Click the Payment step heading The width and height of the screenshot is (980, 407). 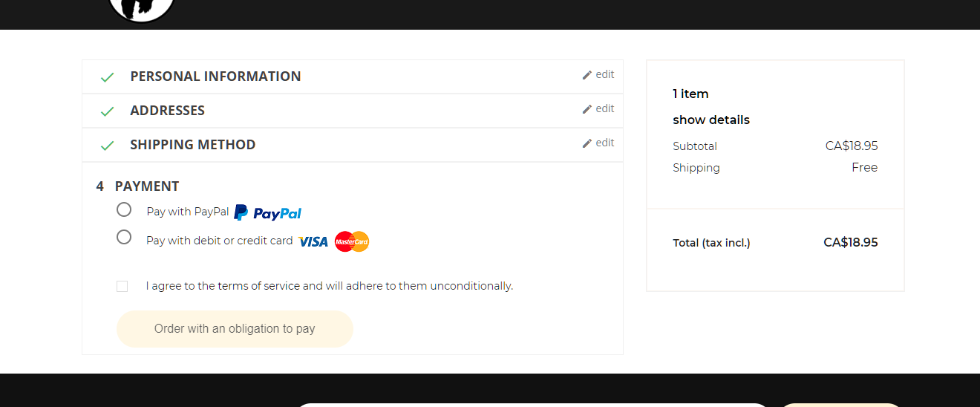pos(146,186)
